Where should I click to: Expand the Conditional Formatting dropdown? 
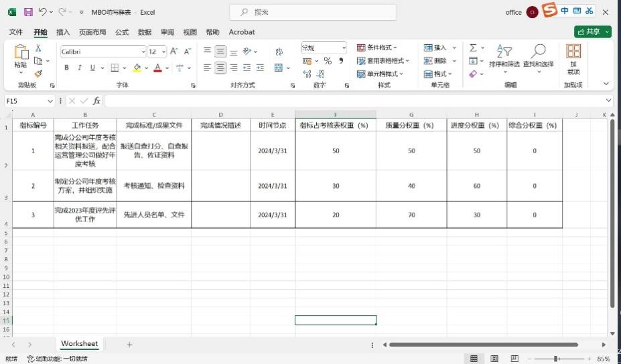(x=378, y=48)
